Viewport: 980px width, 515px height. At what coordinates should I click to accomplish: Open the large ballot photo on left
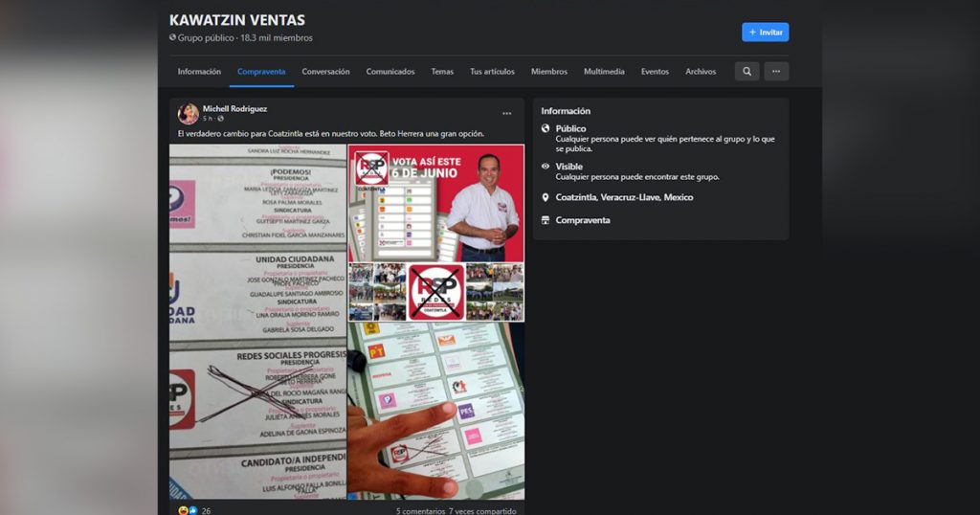click(x=258, y=321)
